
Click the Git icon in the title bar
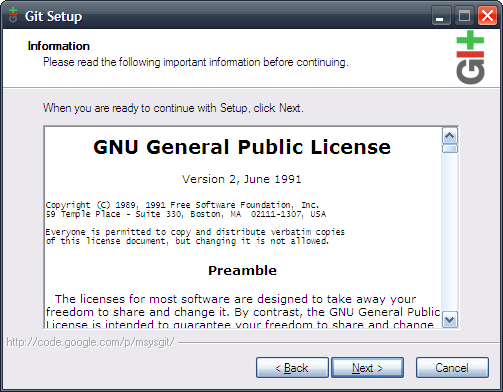pyautogui.click(x=13, y=15)
